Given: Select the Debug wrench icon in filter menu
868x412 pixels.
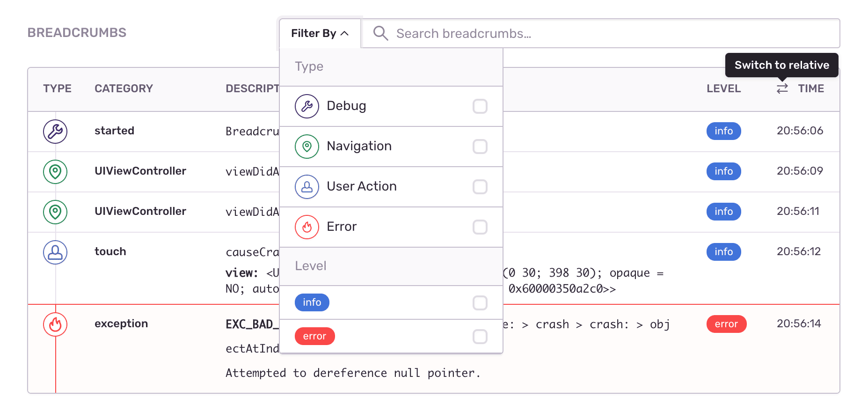Looking at the screenshot, I should pos(307,106).
